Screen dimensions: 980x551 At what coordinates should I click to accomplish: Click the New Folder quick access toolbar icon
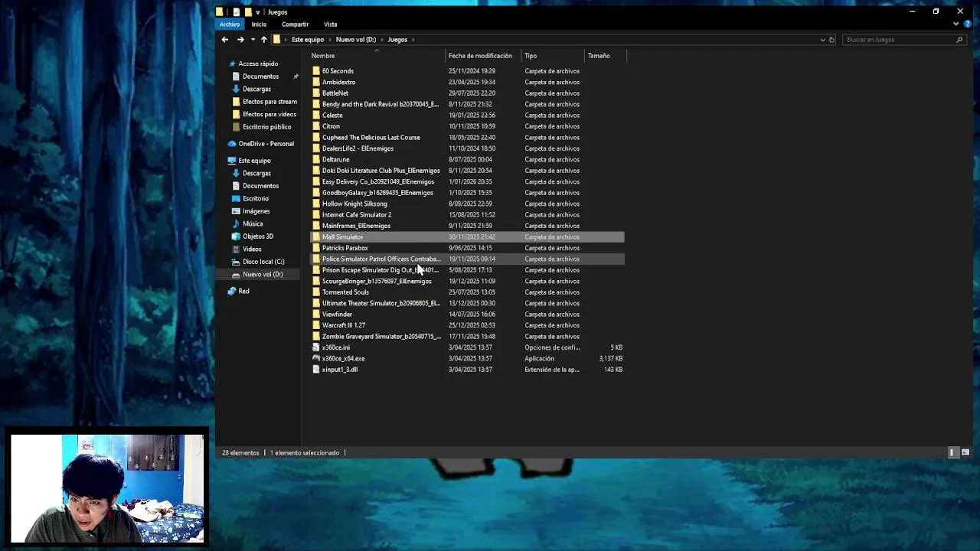pos(248,11)
